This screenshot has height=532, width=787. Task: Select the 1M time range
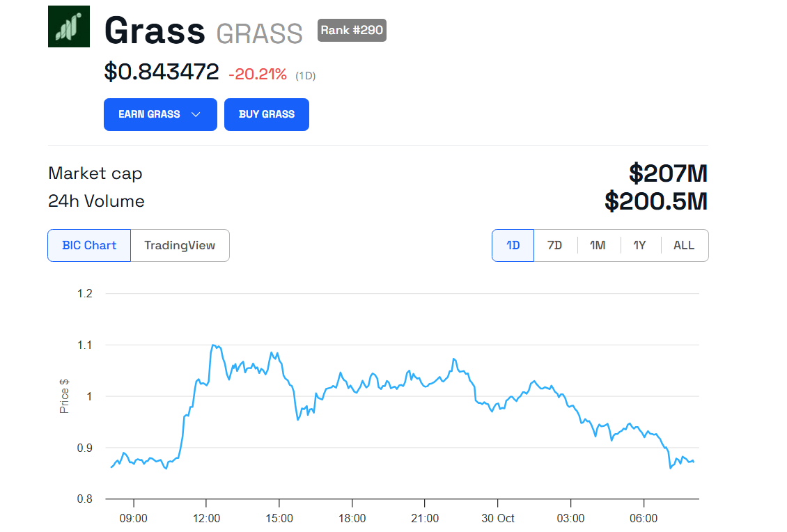click(598, 245)
